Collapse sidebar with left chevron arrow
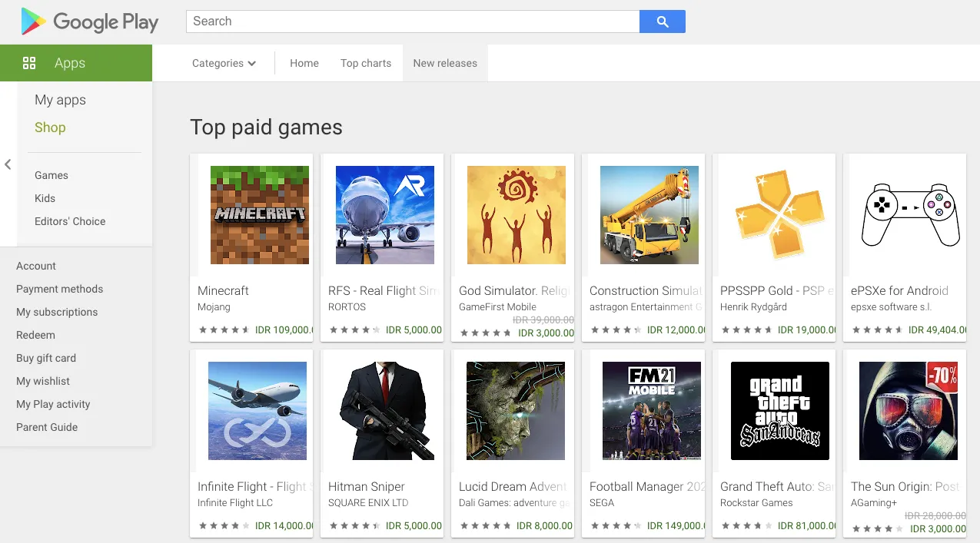This screenshot has height=543, width=980. coord(8,164)
